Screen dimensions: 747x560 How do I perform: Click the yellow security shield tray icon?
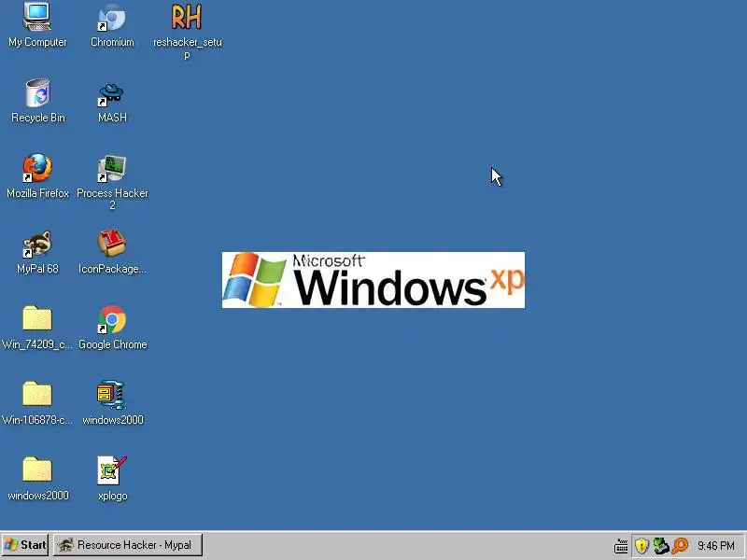[x=641, y=546]
